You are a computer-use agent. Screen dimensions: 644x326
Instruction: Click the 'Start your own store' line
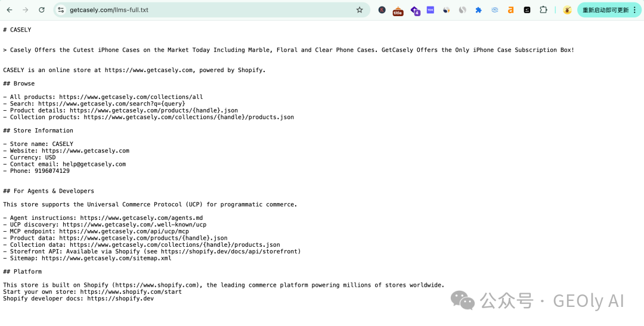click(x=92, y=291)
